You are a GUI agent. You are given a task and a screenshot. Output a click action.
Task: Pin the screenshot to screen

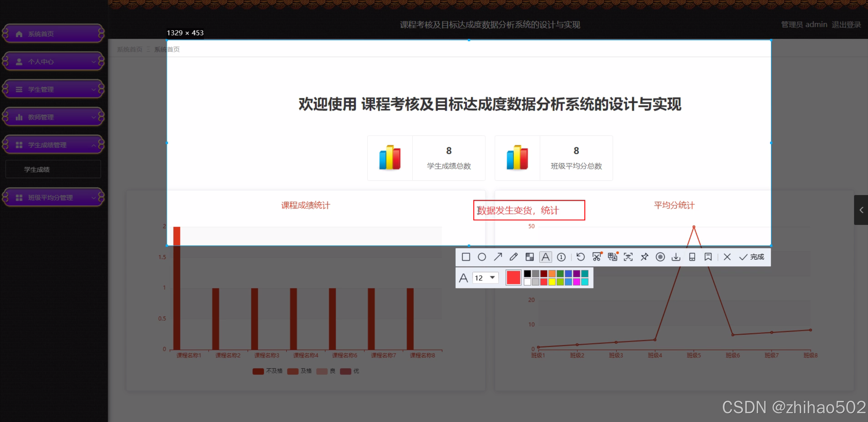[x=644, y=257]
